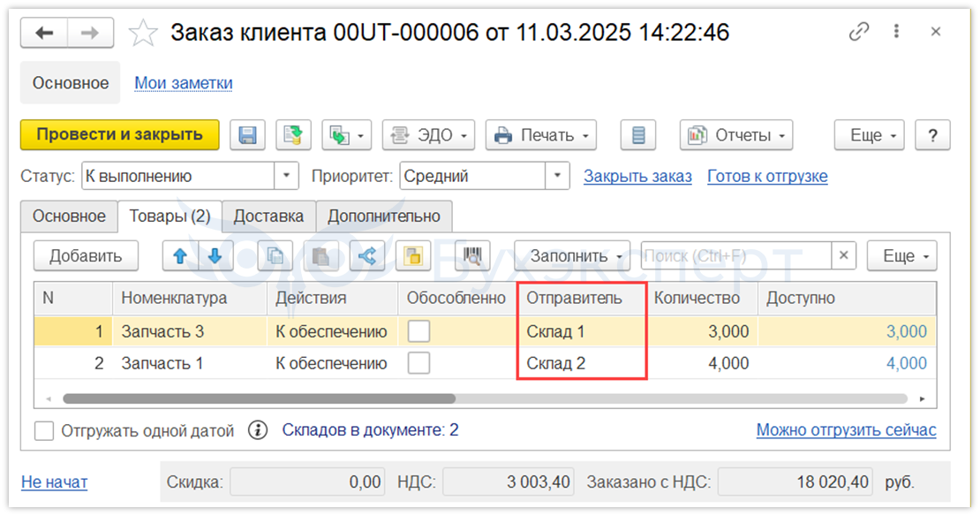Screen dimensions: 980x516
Task: Click the Доступно value 3,000
Action: click(x=906, y=331)
